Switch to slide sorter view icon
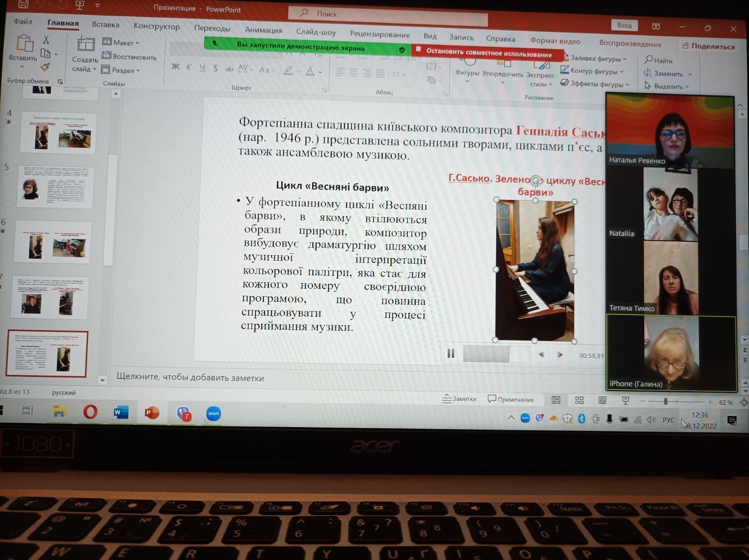Viewport: 749px width, 560px height. pos(579,400)
